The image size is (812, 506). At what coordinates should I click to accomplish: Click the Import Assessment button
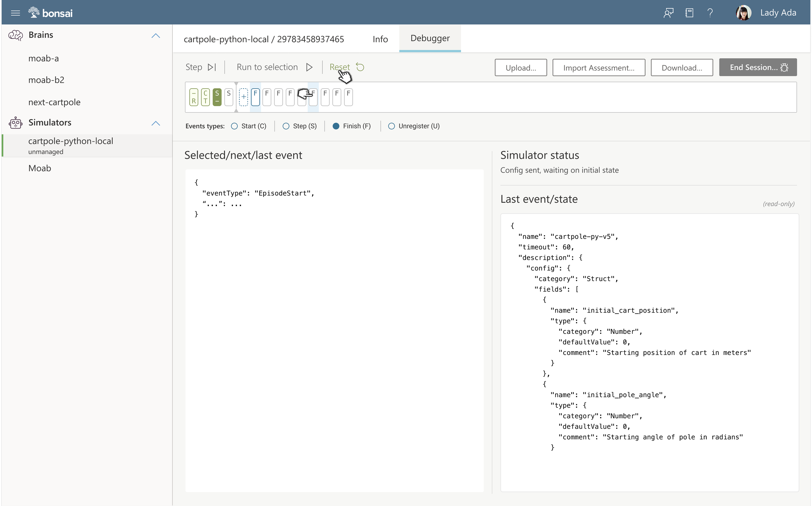(598, 68)
